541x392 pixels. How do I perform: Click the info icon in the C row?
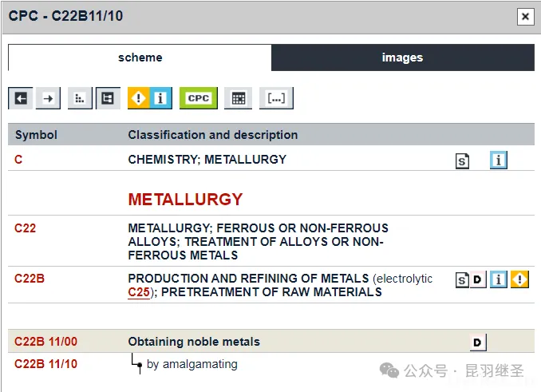(x=499, y=160)
